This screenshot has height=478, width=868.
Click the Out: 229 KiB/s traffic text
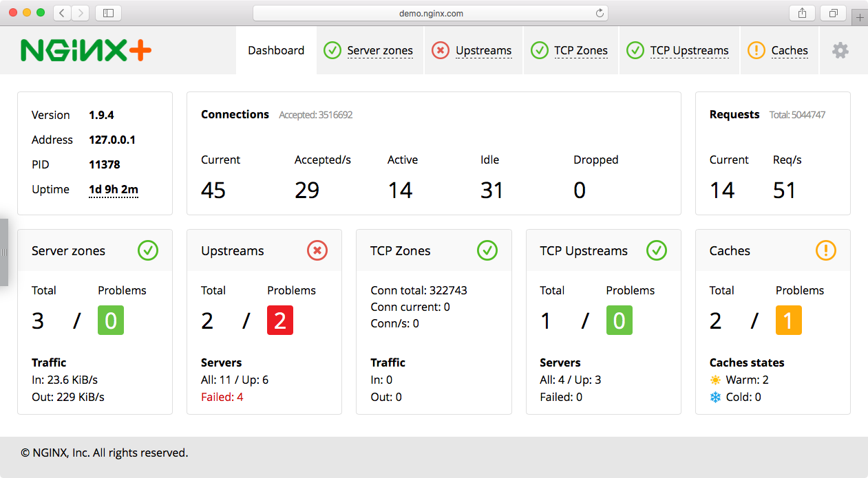click(x=68, y=397)
